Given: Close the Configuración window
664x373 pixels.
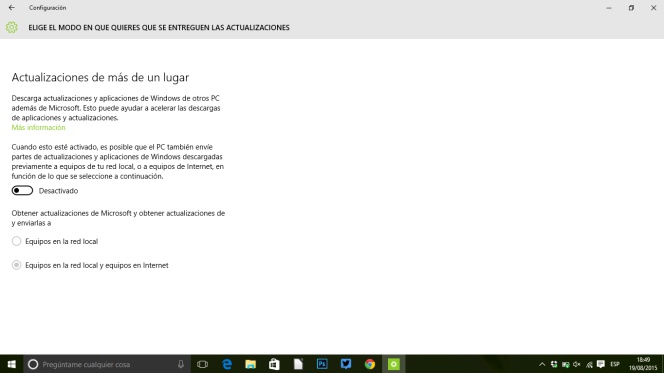Looking at the screenshot, I should pos(653,8).
